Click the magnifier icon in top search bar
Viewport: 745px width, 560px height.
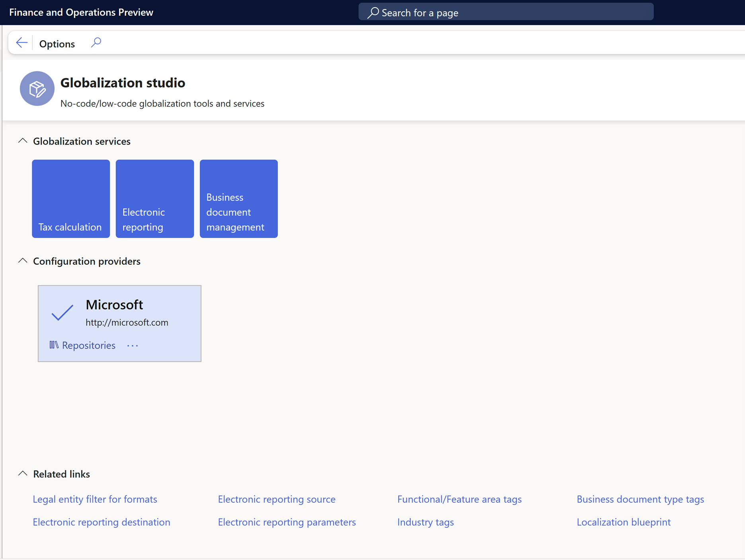(x=373, y=12)
